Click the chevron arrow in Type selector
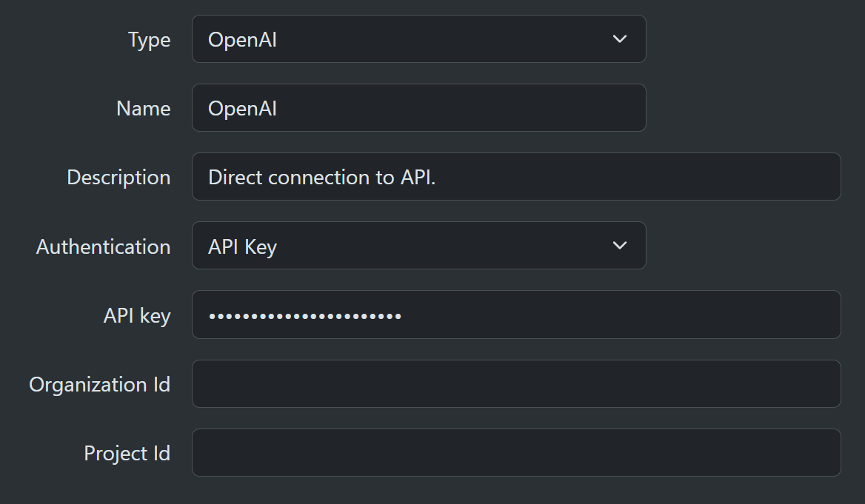 coord(620,39)
